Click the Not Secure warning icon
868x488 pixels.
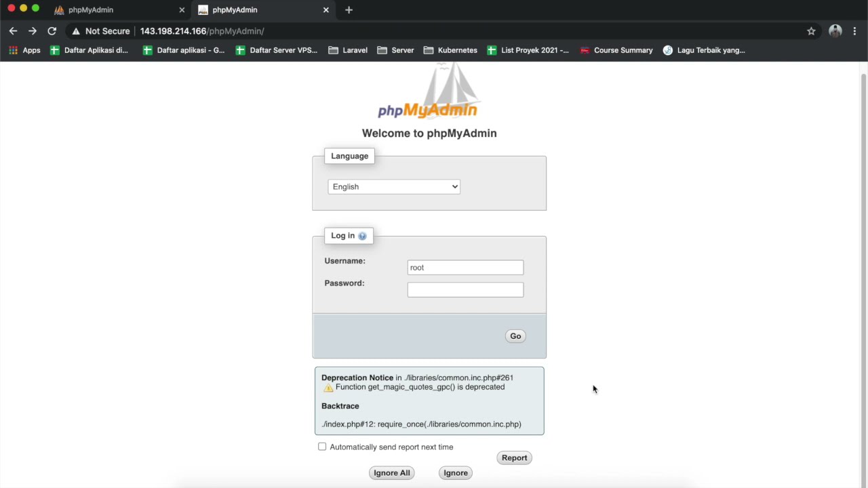pyautogui.click(x=76, y=31)
